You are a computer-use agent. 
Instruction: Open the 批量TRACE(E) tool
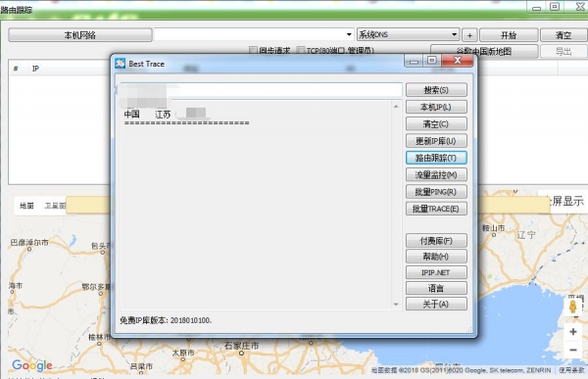[x=436, y=209]
